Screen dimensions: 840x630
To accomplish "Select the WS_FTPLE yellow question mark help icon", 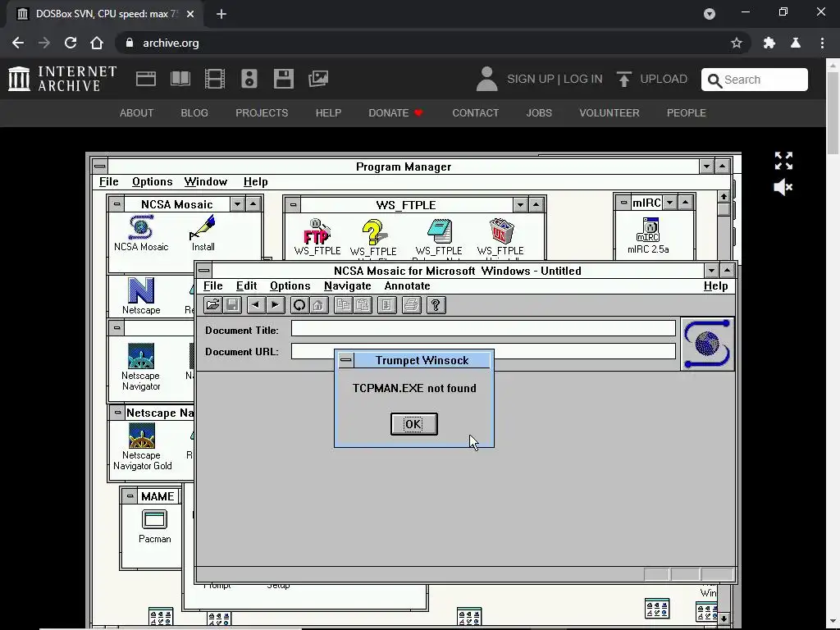I will [x=373, y=231].
